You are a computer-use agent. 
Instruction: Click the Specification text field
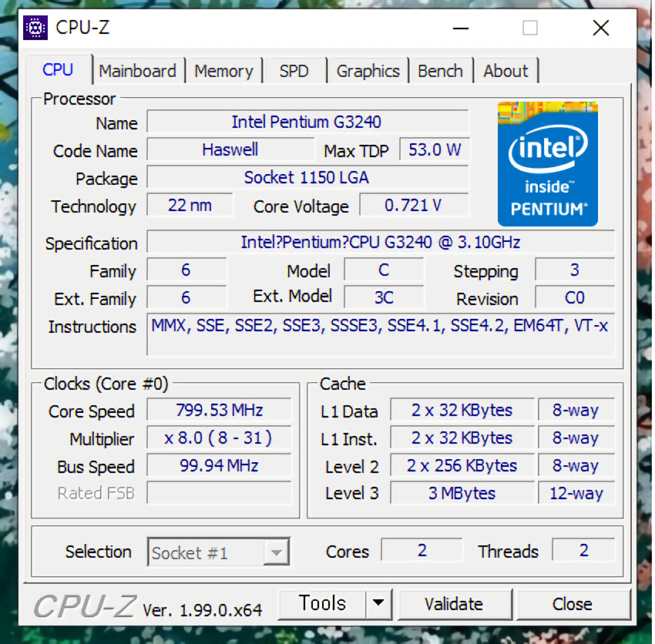[381, 242]
